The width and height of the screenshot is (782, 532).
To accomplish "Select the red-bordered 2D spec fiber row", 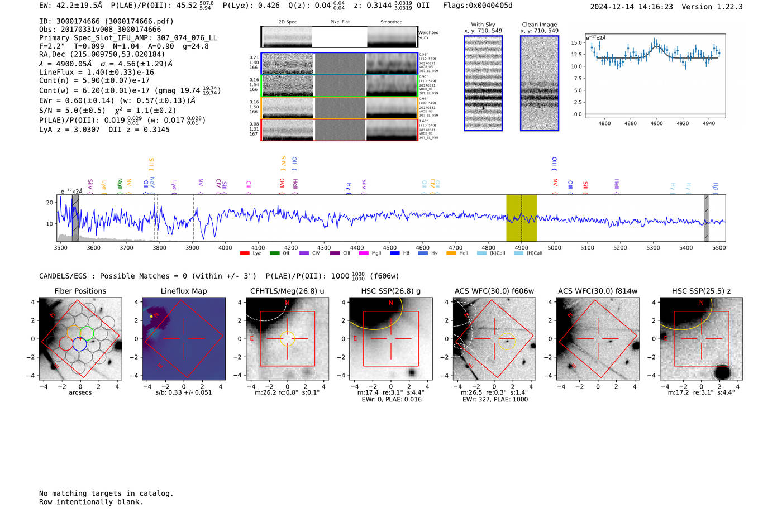I will coord(340,130).
